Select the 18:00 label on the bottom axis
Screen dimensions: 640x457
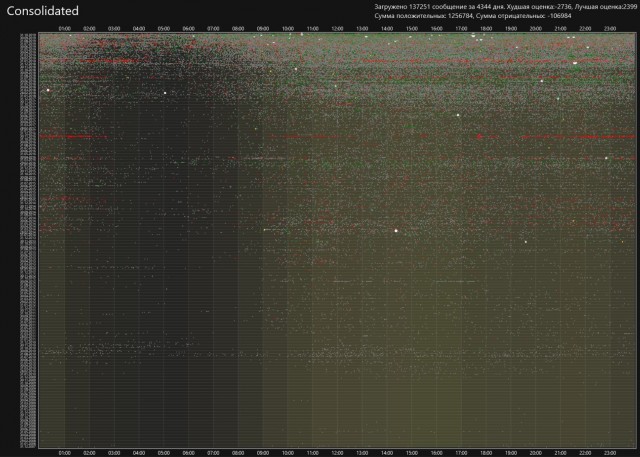pyautogui.click(x=486, y=453)
